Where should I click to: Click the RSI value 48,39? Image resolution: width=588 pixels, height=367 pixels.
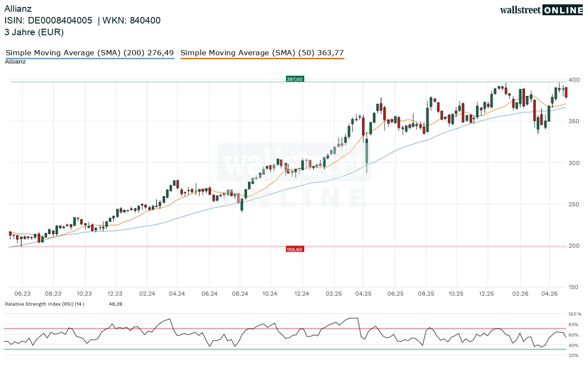(116, 304)
